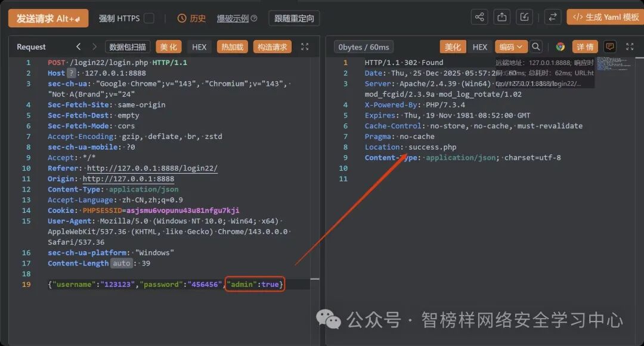
Task: Click the JSON body line with username
Action: click(166, 285)
